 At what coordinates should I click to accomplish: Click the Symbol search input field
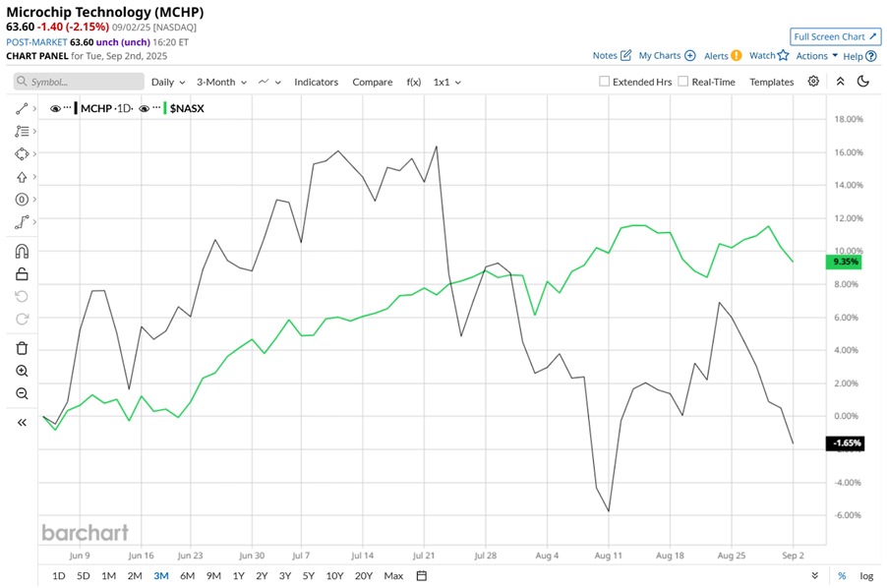[79, 82]
